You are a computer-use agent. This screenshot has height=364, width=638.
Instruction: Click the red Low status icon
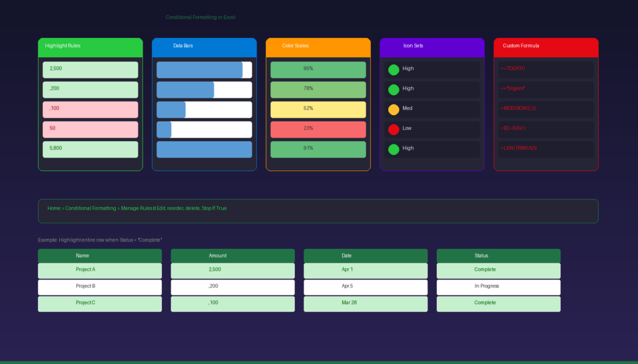pos(393,129)
